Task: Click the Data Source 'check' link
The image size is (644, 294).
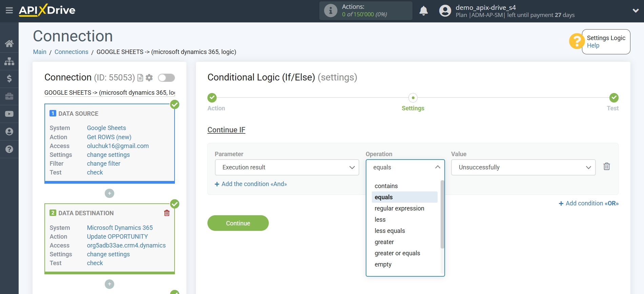Action: (95, 172)
